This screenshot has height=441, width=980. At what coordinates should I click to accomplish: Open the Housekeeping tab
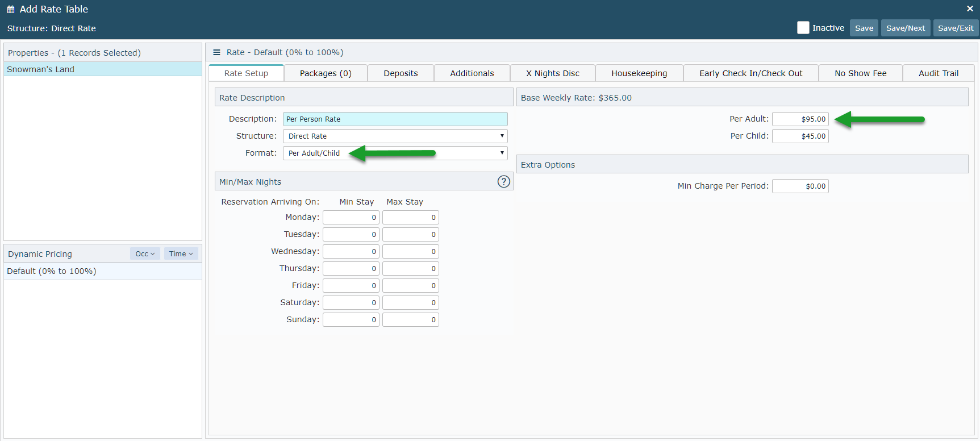coord(639,73)
